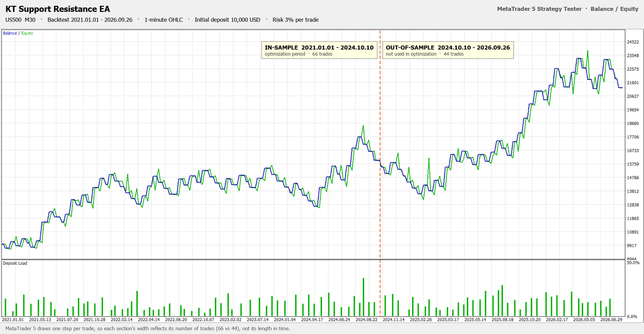Click the x-axis date label 2025.02.26
This screenshot has height=334, width=644.
pyautogui.click(x=421, y=320)
